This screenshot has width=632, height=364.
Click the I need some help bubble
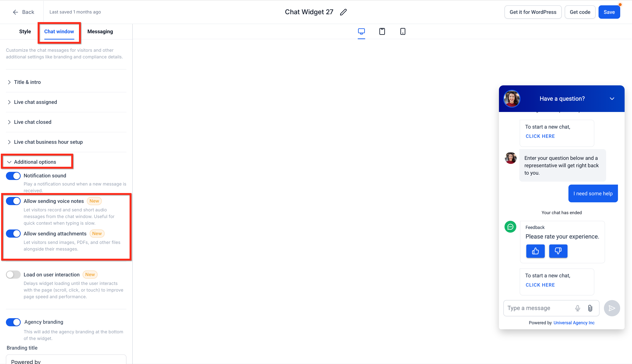593,193
